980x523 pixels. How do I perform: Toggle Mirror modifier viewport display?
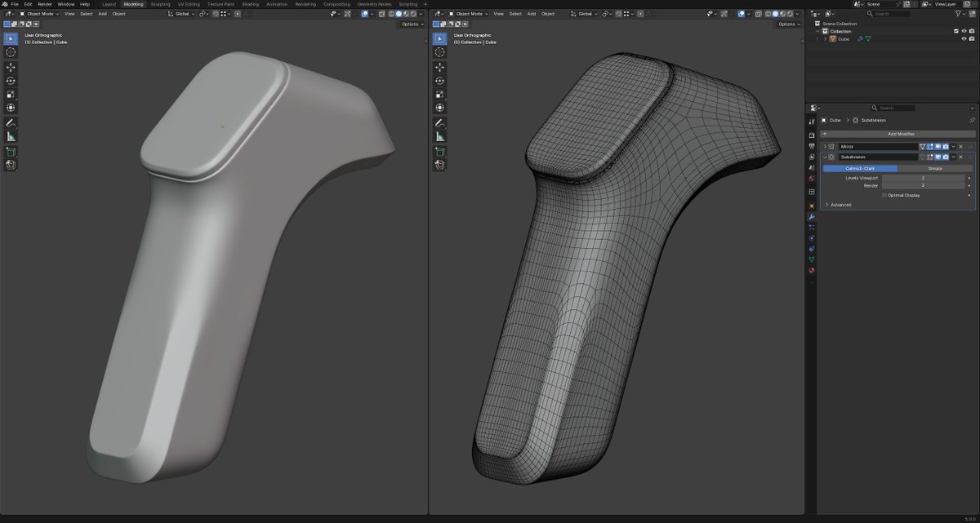pos(938,146)
